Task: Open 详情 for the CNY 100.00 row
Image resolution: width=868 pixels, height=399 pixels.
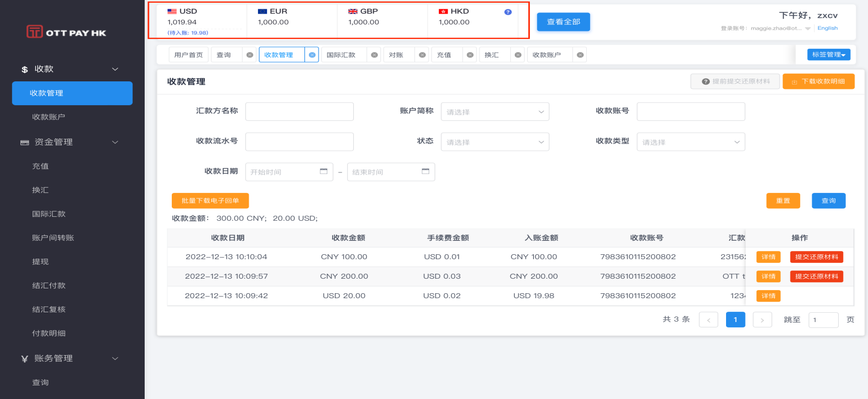Action: tap(768, 257)
